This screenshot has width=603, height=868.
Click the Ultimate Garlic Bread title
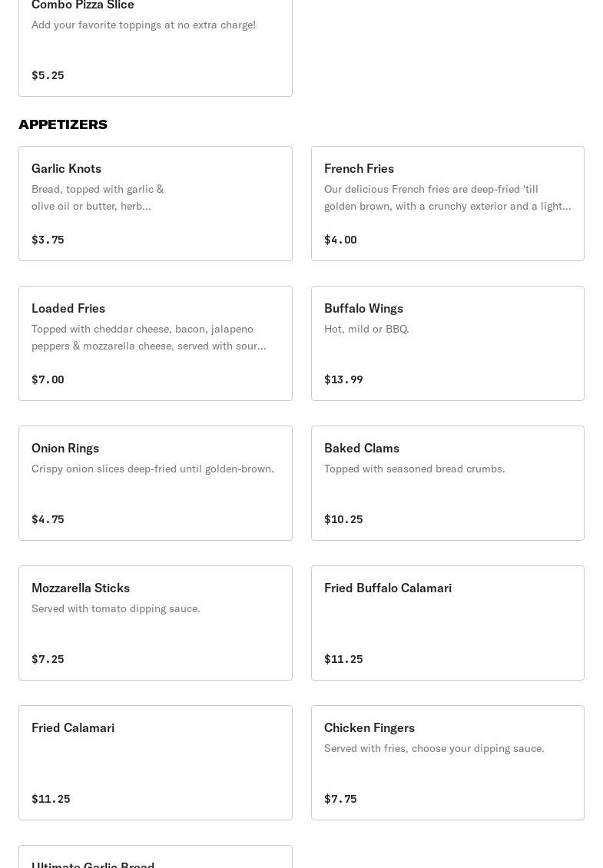coord(93,863)
